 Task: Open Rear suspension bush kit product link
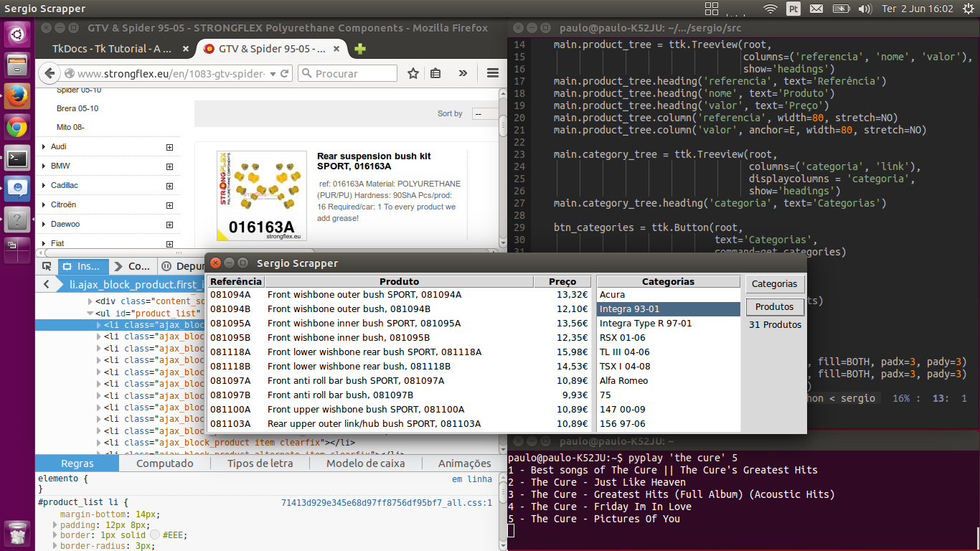coord(374,161)
